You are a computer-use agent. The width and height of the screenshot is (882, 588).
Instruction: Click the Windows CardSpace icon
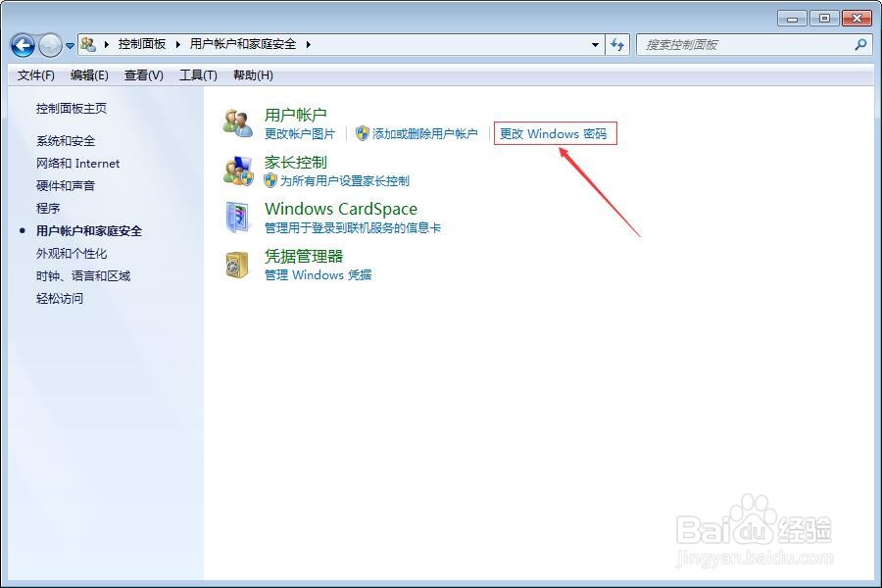(238, 218)
